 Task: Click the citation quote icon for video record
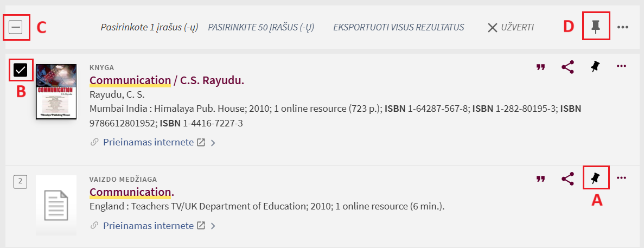tap(540, 179)
